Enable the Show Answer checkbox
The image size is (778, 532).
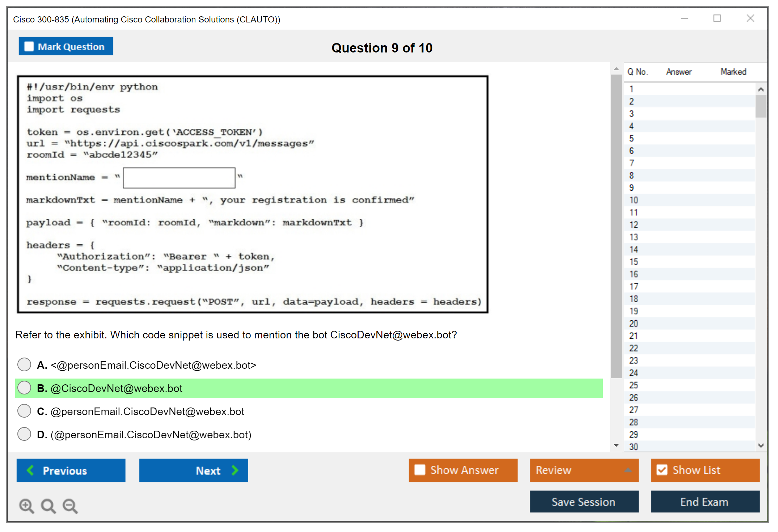pos(420,470)
